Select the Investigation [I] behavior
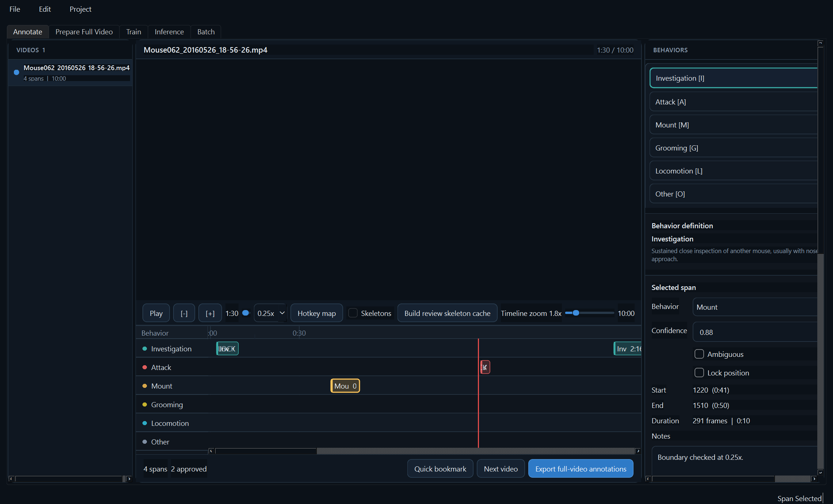Viewport: 833px width, 504px height. click(734, 78)
